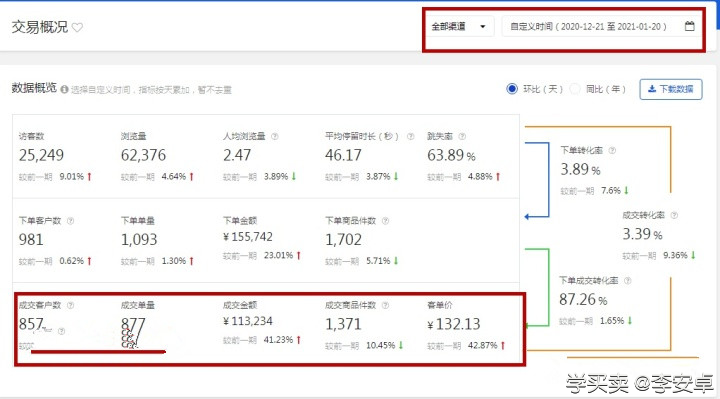Click the 下单金额 value ¥155,742

coord(248,237)
